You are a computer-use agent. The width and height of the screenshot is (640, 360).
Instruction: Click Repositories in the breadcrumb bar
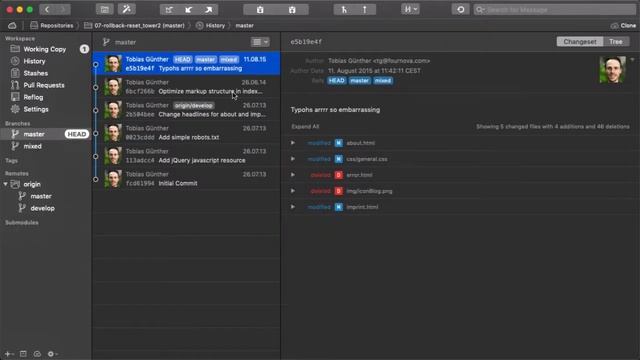52,25
